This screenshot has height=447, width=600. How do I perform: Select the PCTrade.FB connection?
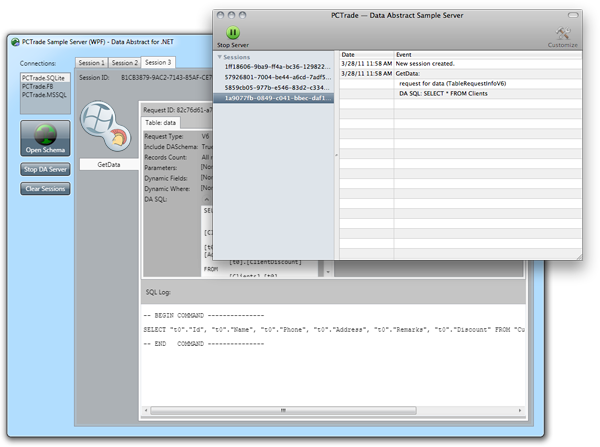point(45,86)
